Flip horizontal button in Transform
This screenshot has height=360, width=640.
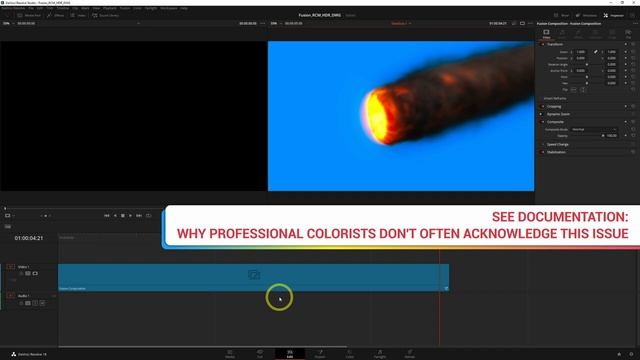[x=573, y=90]
